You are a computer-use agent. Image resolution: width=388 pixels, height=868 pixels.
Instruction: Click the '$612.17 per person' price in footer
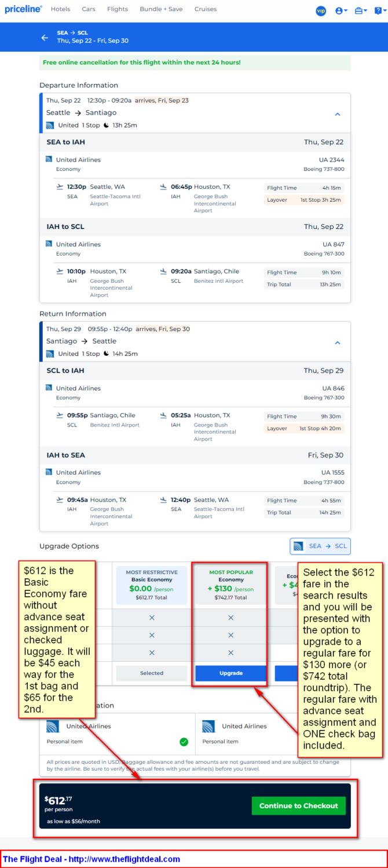click(58, 804)
